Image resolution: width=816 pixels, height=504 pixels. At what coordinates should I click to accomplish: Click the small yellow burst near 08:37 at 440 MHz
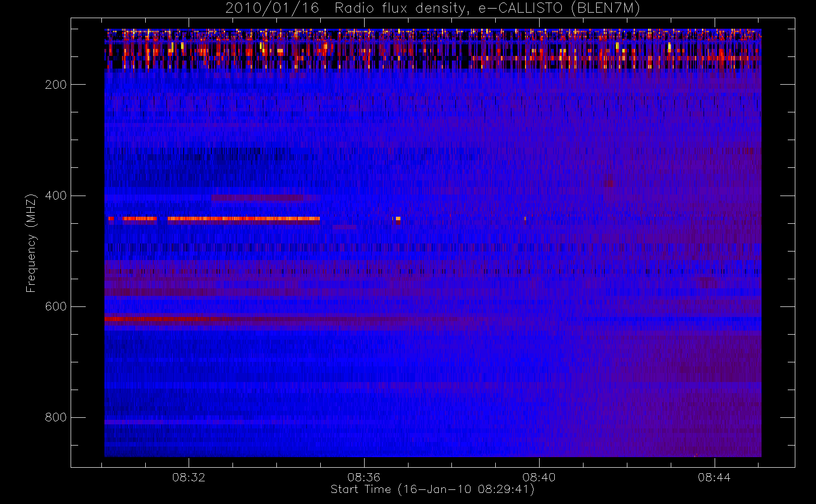(397, 219)
